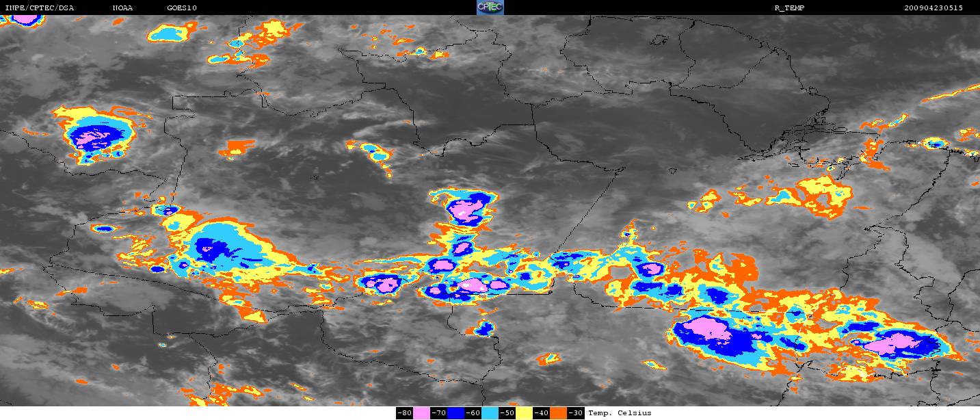Click the 200904230515 timestamp

933,8
